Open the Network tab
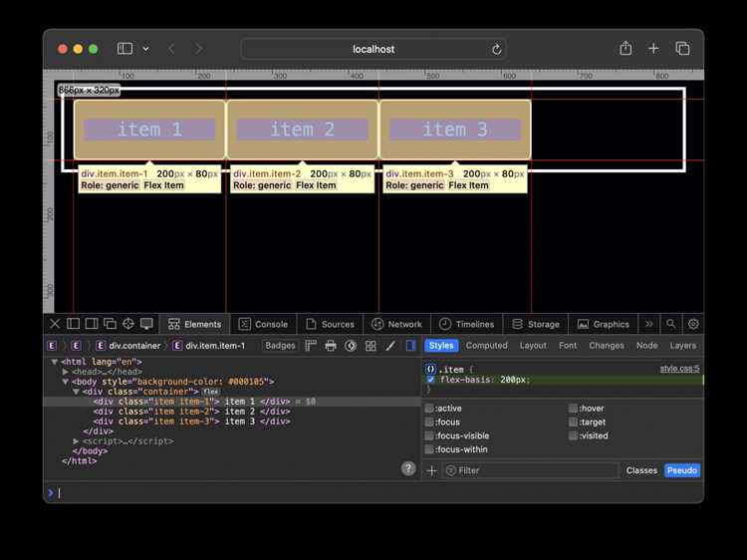 pyautogui.click(x=396, y=324)
